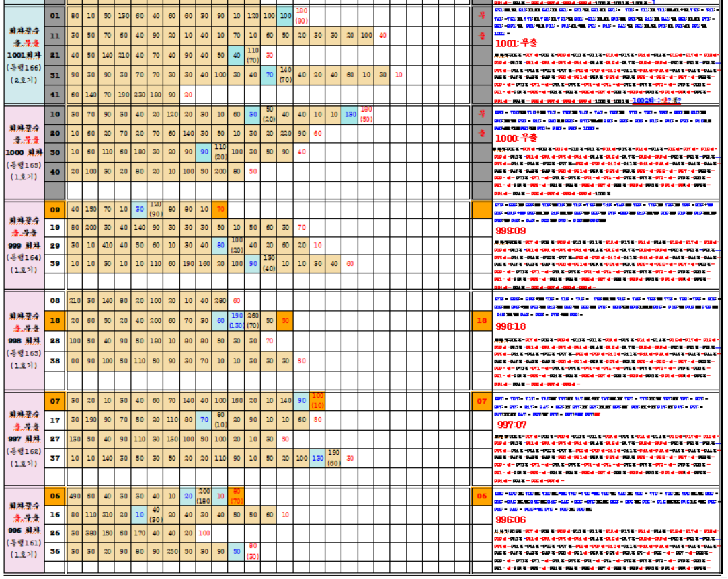Click the orange 09 row header cell
The height and width of the screenshot is (579, 728).
click(54, 210)
